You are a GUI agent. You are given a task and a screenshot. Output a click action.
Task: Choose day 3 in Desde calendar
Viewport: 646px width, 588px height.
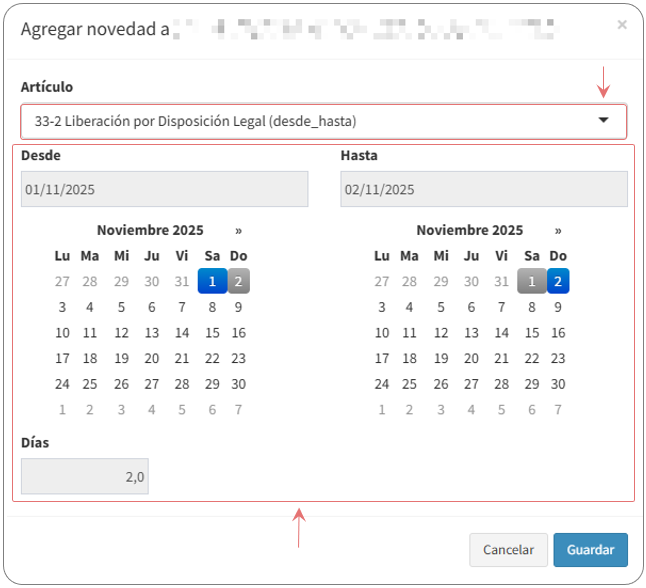(62, 307)
